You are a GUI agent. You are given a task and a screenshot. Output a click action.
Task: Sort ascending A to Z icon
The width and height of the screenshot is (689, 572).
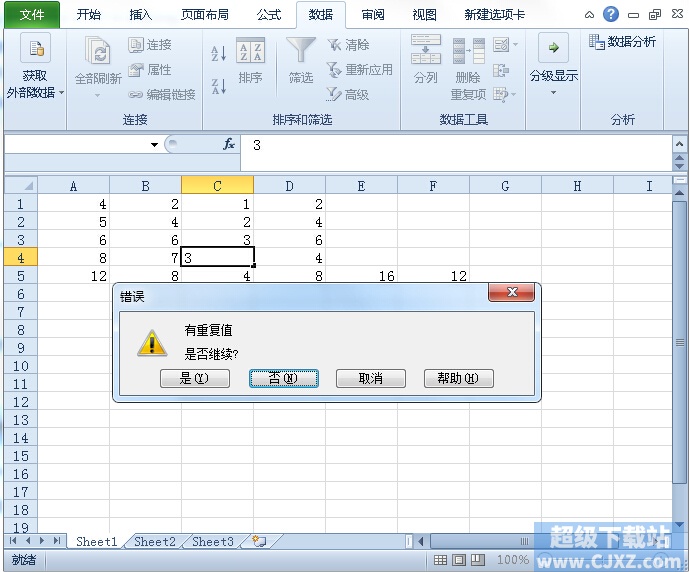[219, 54]
